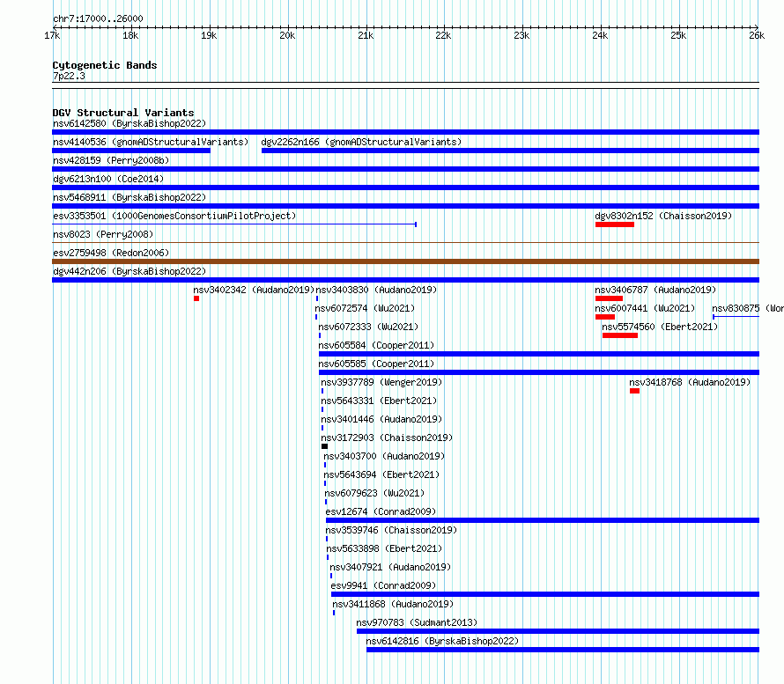784x684 pixels.
Task: Open dgv442n206 (ByrskaBishop2022) label
Action: (129, 271)
